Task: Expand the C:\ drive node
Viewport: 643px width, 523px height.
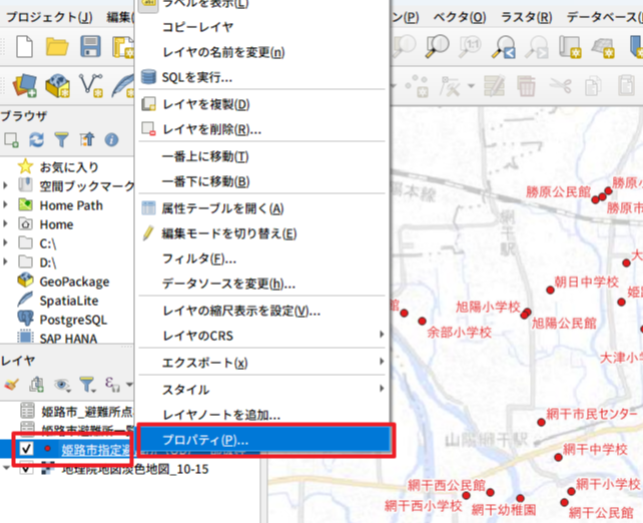Action: point(6,243)
